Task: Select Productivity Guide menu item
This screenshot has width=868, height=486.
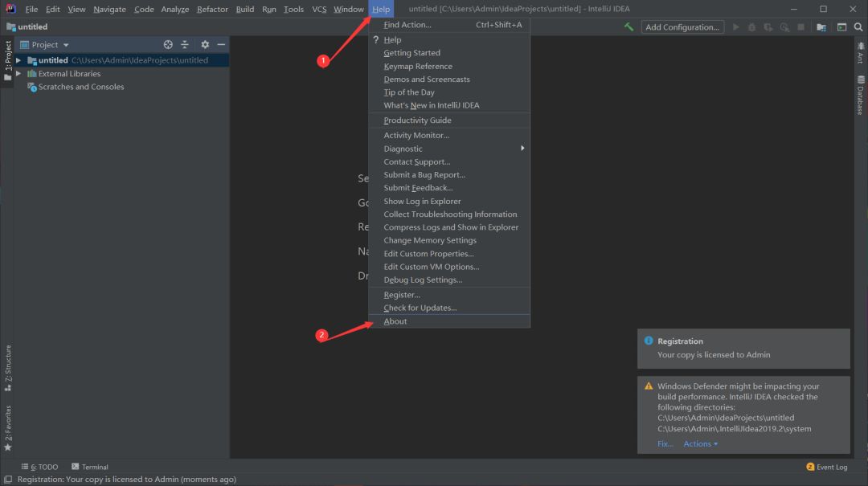Action: pyautogui.click(x=449, y=120)
